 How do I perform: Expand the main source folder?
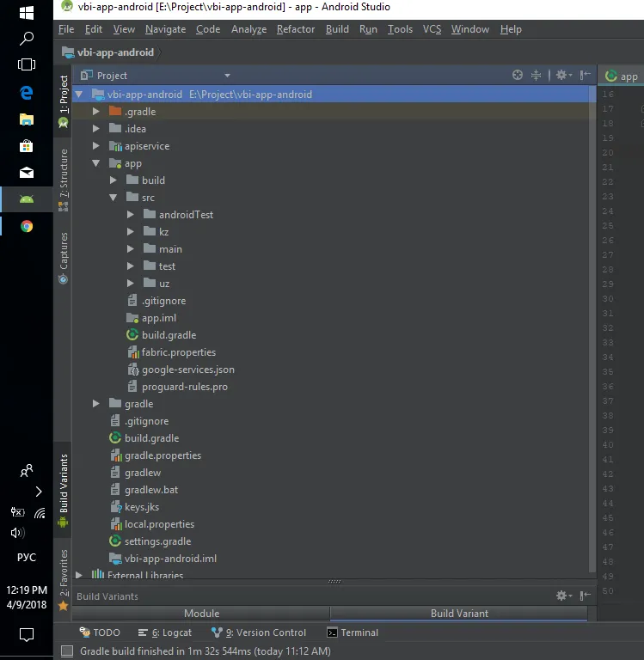pyautogui.click(x=131, y=248)
